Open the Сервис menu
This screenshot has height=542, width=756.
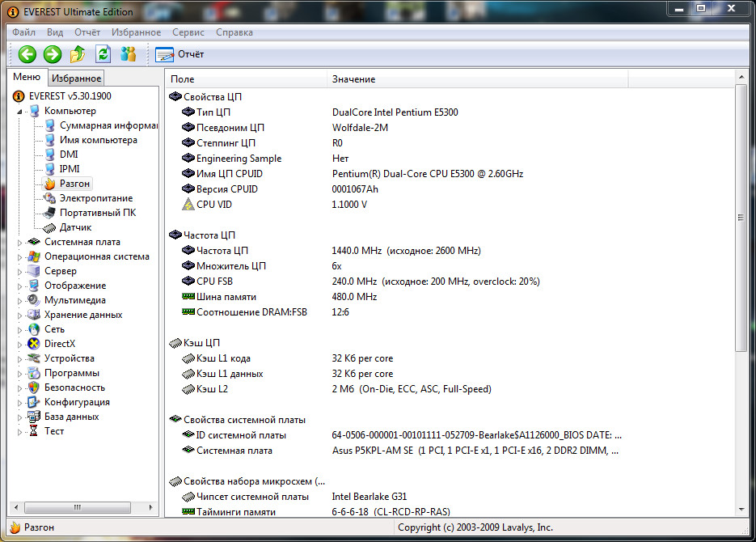click(188, 32)
